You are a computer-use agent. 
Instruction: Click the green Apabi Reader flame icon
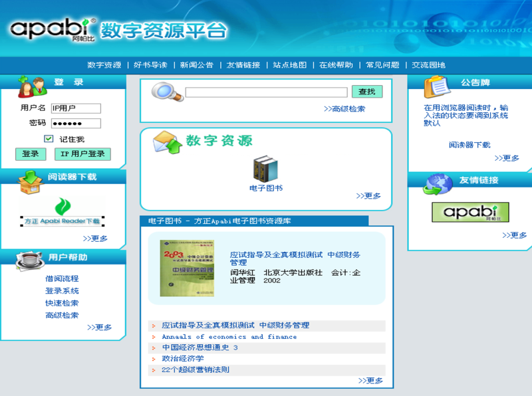pyautogui.click(x=63, y=207)
